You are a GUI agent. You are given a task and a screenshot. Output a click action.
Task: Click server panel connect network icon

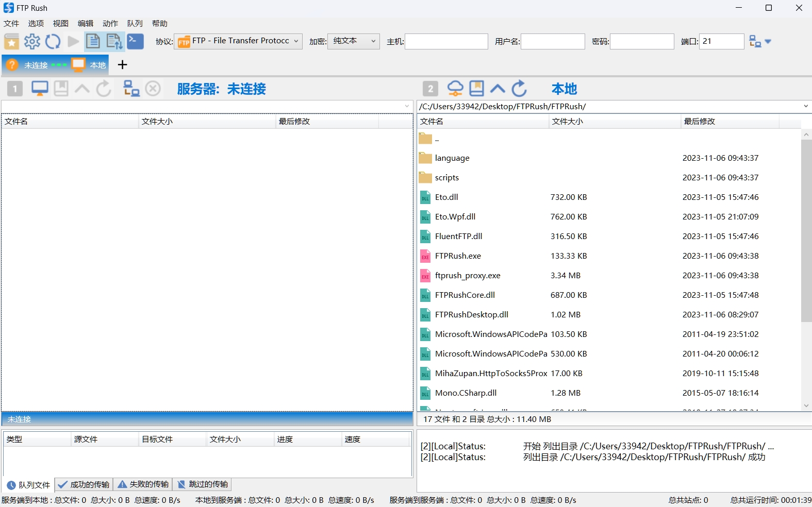tap(131, 89)
